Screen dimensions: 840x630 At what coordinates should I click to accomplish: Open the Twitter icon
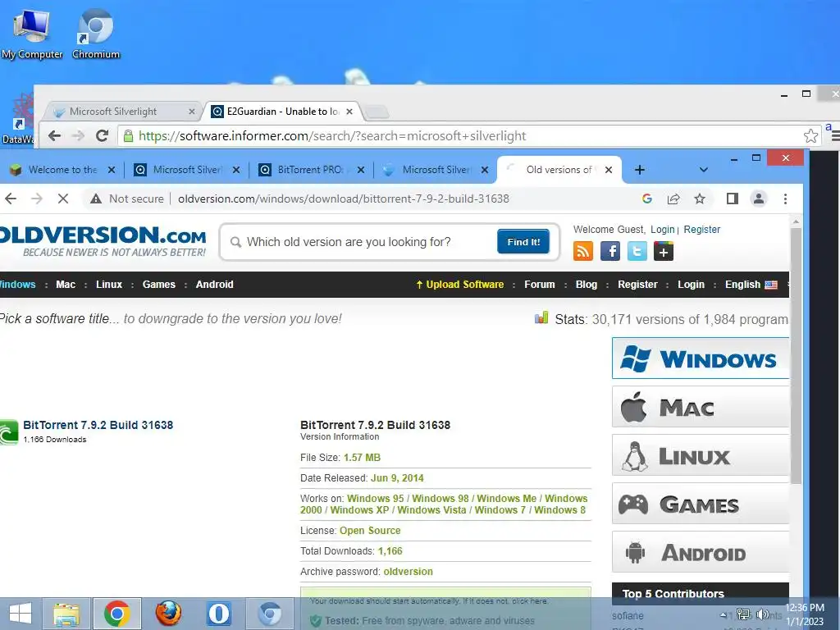637,251
